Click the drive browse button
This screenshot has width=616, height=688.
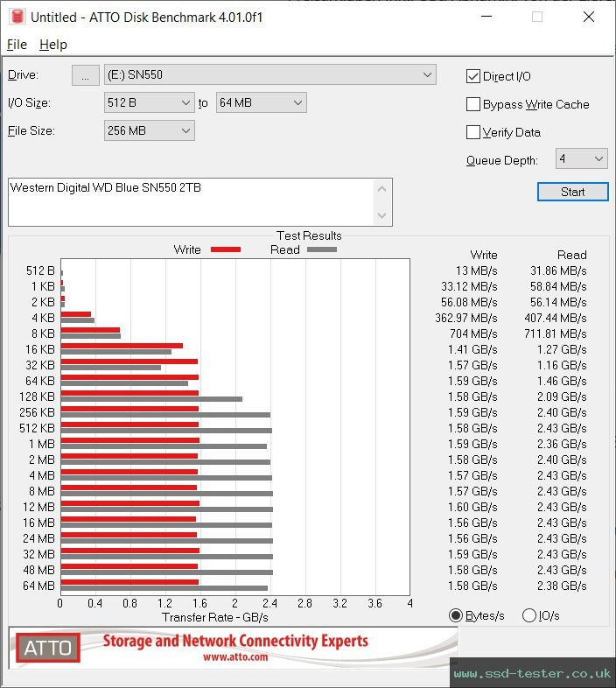[x=86, y=75]
